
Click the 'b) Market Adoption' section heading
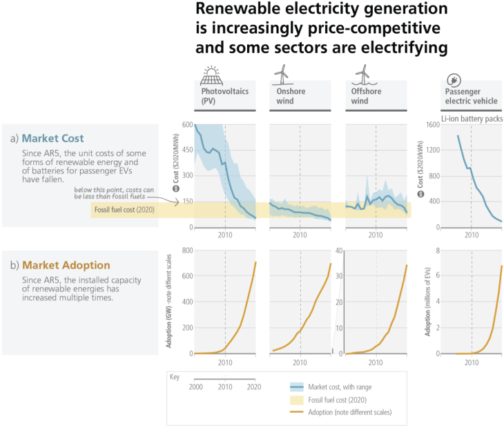click(59, 264)
